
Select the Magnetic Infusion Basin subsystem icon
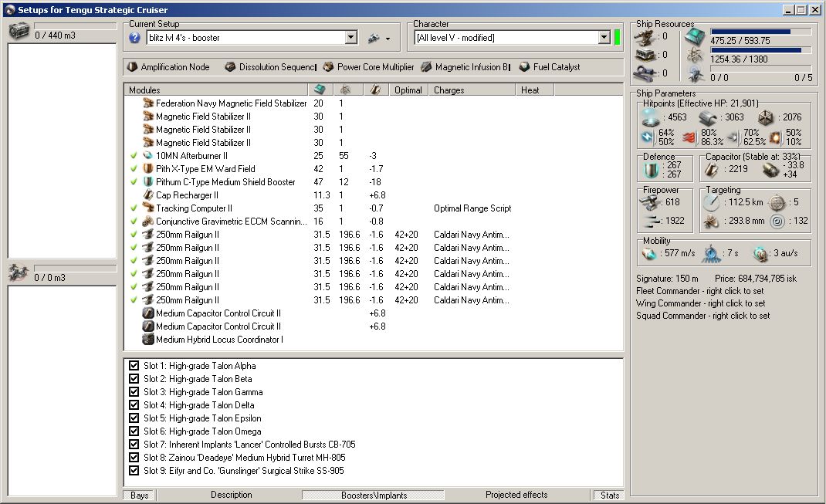click(x=426, y=67)
